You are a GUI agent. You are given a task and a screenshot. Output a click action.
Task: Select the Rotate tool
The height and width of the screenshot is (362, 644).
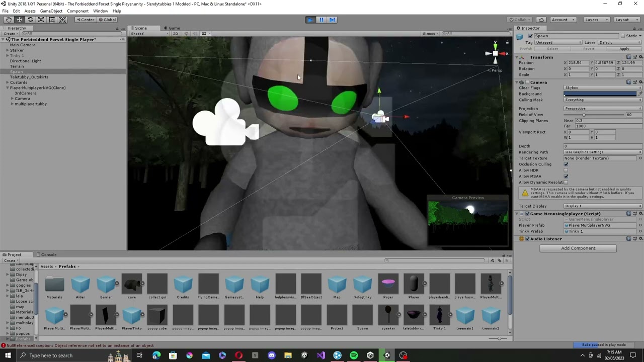click(x=30, y=20)
